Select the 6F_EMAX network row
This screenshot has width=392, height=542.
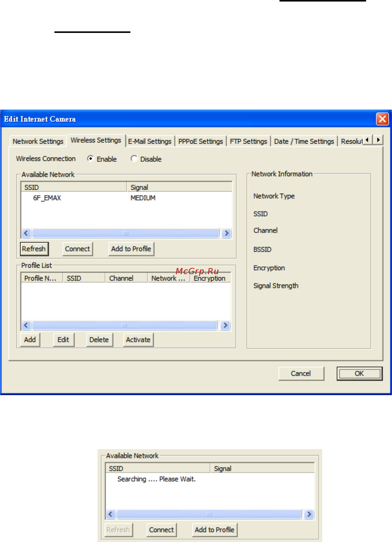126,198
